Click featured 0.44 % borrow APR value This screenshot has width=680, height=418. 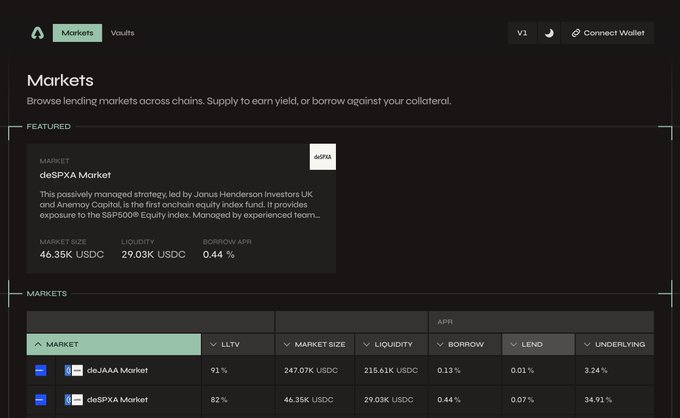point(219,255)
